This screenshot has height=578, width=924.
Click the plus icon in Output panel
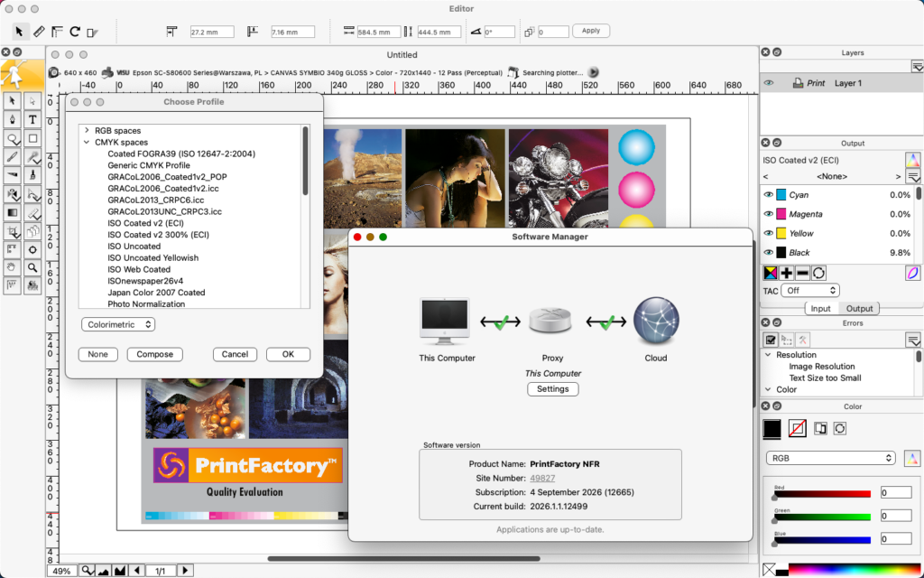click(786, 273)
